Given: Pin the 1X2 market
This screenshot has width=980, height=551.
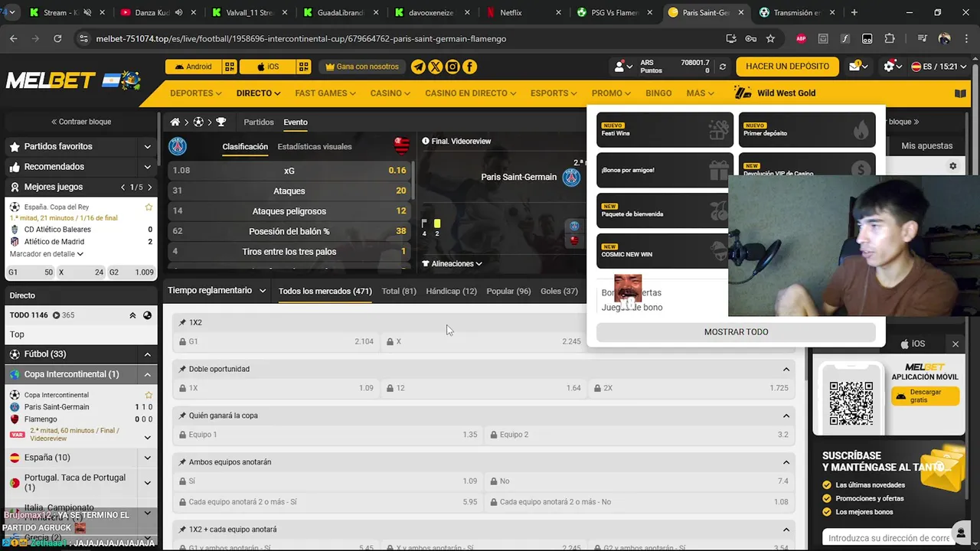Looking at the screenshot, I should 182,322.
